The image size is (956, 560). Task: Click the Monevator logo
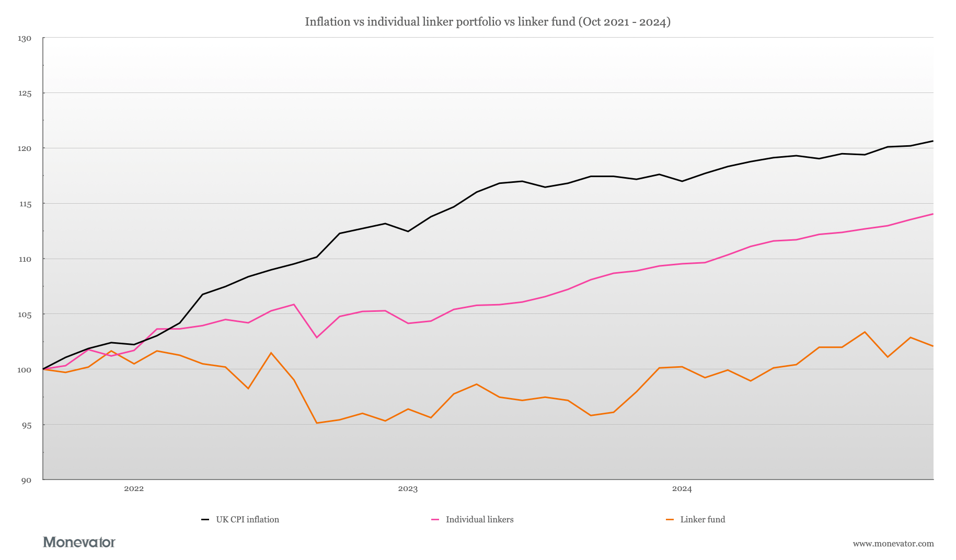[79, 542]
